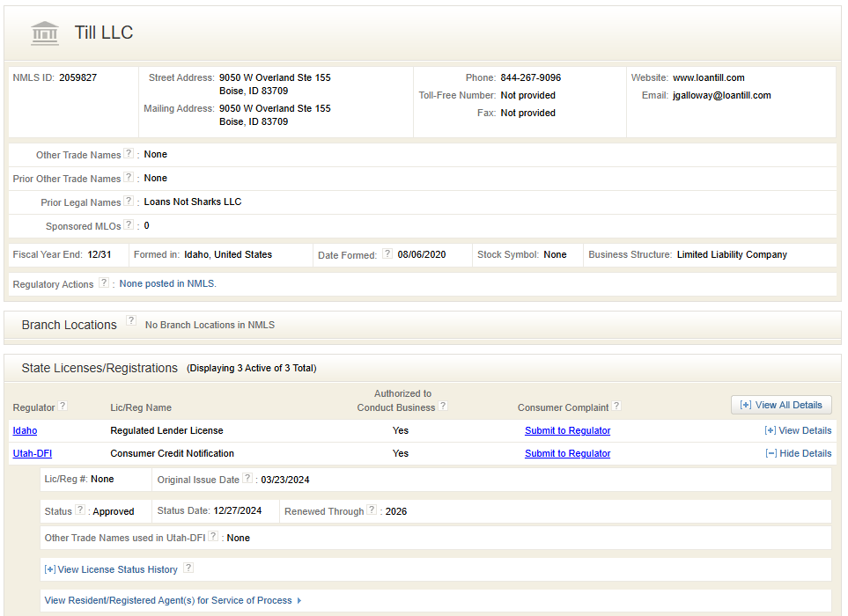Open the Utah-DFI regulator link

click(x=33, y=453)
